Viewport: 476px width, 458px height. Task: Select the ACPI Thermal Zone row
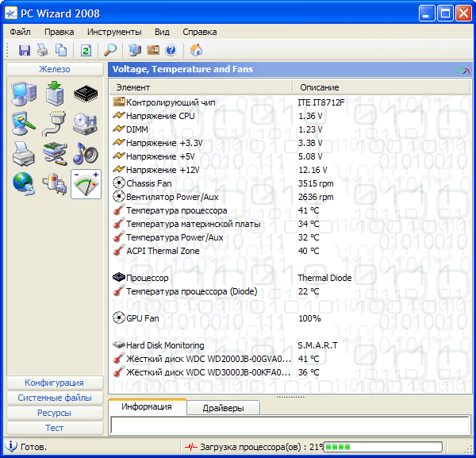pos(290,251)
